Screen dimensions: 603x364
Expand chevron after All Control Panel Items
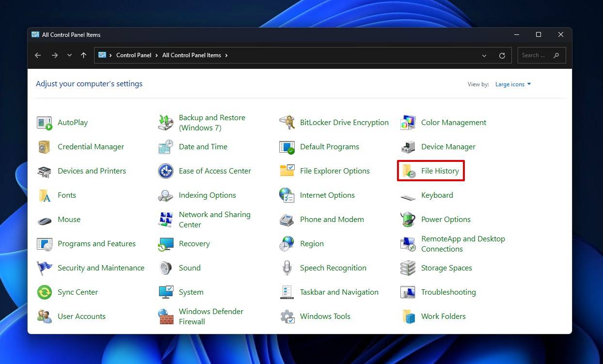pos(226,55)
